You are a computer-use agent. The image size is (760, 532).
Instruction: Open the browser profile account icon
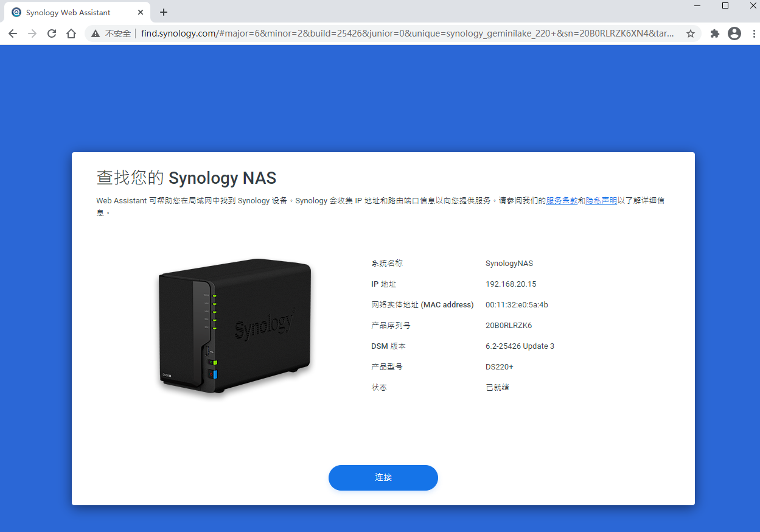pyautogui.click(x=734, y=33)
